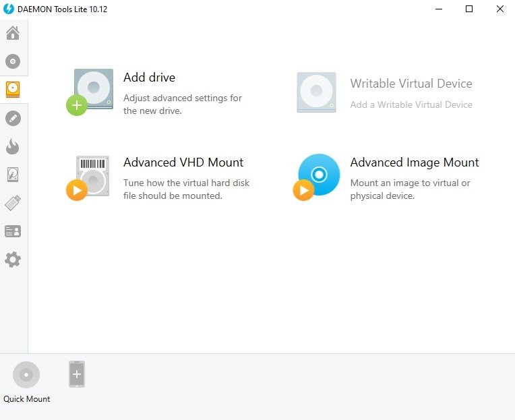Click 'Add a Writable Virtual Device' subtitle
515x420 pixels.
pyautogui.click(x=411, y=104)
